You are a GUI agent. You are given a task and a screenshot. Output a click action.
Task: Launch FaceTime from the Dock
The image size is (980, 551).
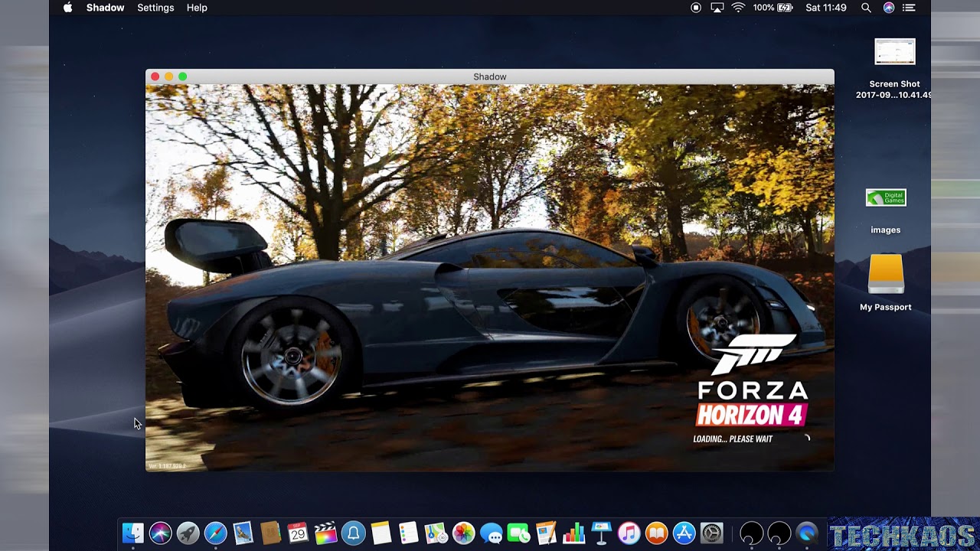coord(519,533)
